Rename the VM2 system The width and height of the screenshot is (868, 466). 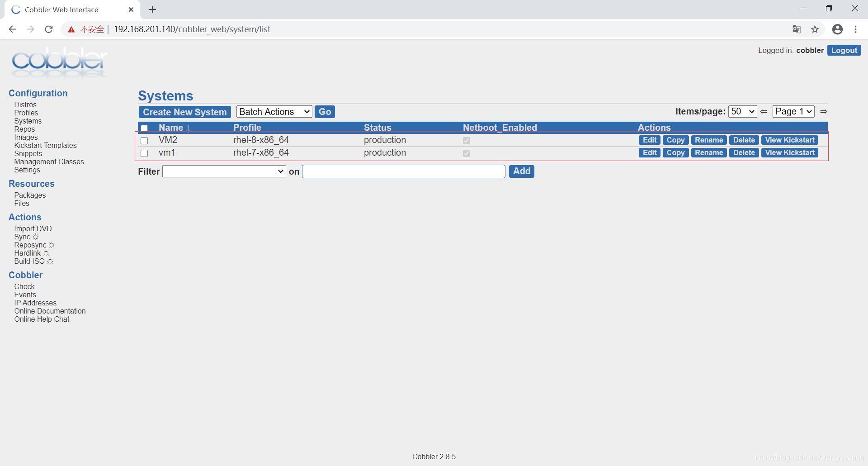pyautogui.click(x=709, y=140)
